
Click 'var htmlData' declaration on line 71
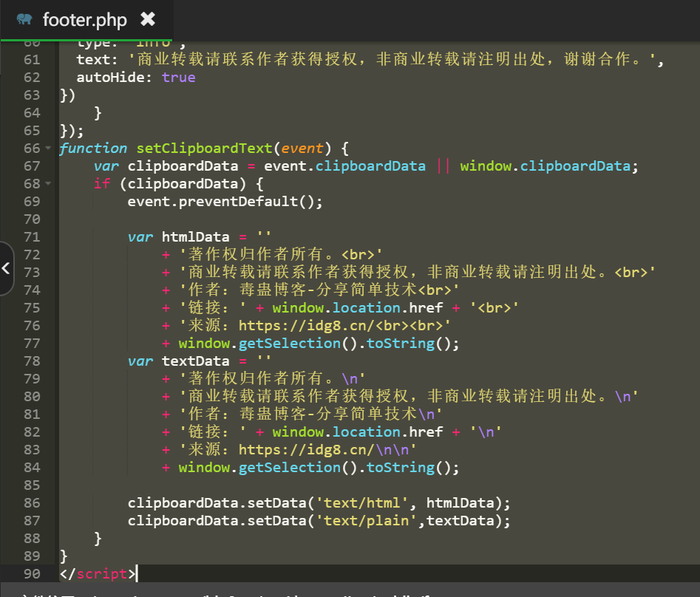tap(178, 237)
